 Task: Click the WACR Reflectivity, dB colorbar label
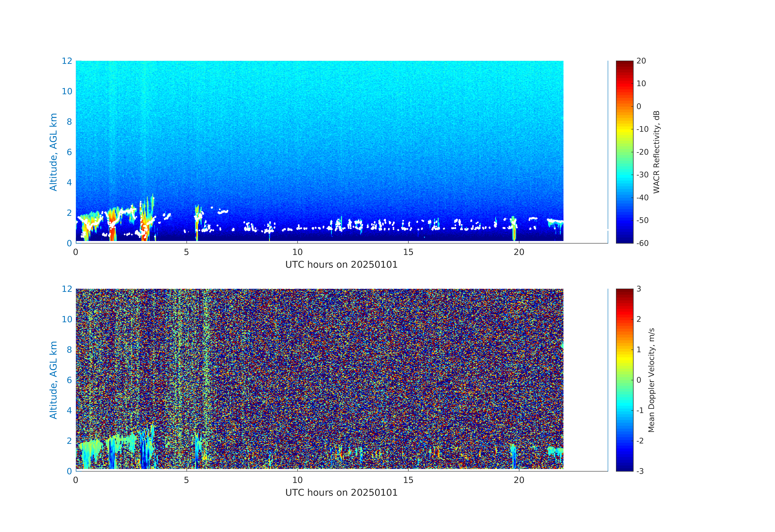(656, 152)
